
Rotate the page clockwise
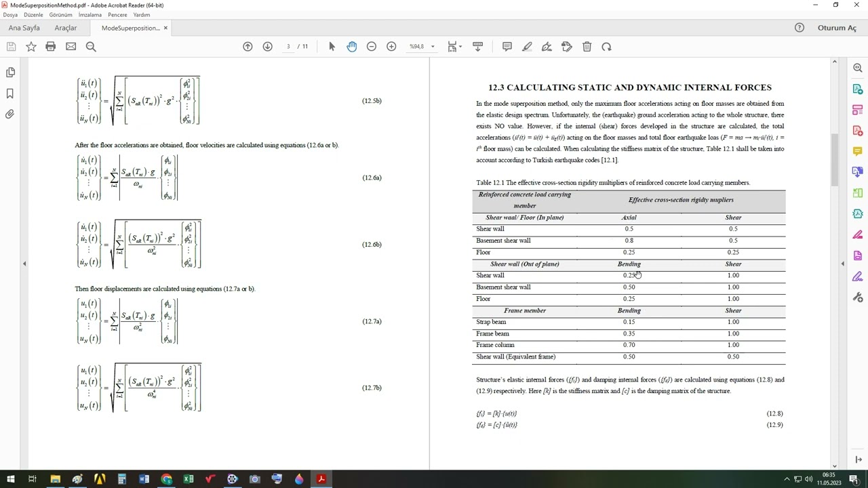click(x=606, y=46)
